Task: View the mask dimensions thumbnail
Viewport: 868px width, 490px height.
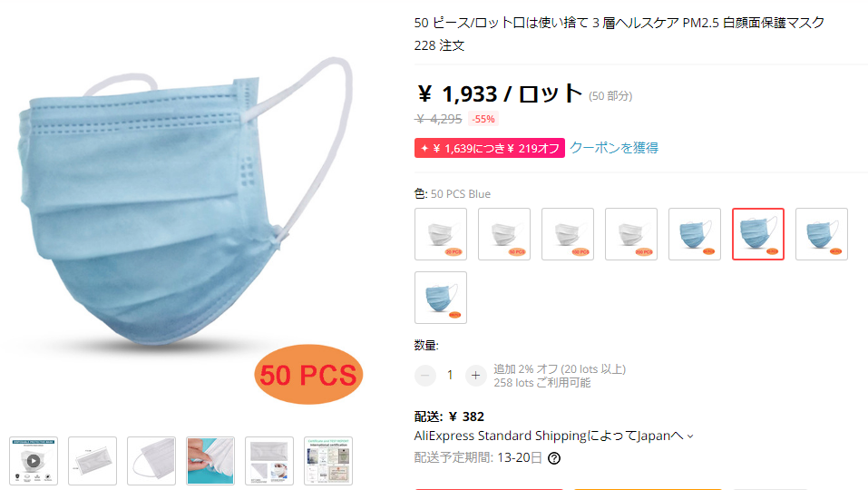Action: pyautogui.click(x=93, y=461)
